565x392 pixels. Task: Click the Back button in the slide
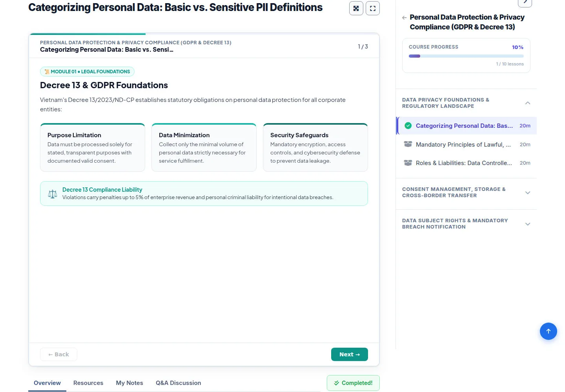pos(58,354)
